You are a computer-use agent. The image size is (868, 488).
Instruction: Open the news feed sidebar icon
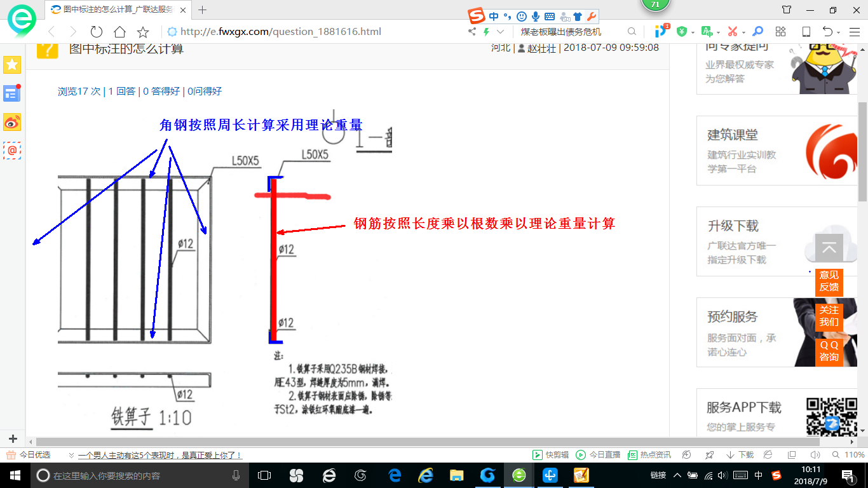(12, 93)
